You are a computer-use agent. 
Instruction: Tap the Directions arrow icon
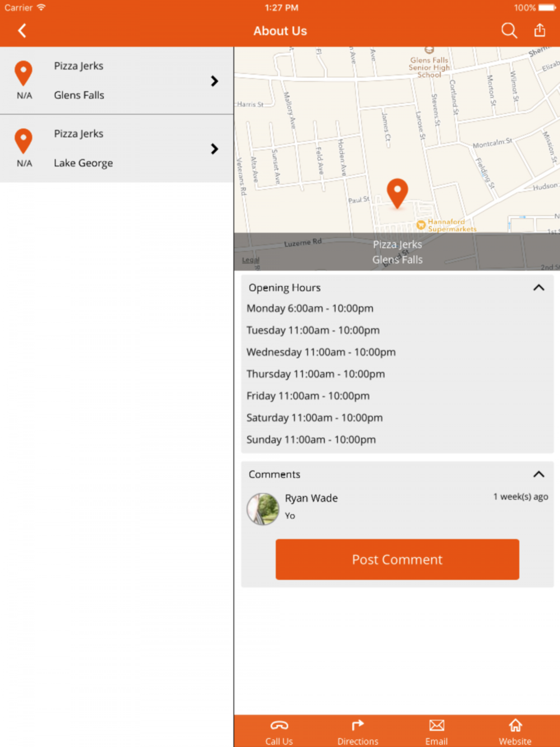pyautogui.click(x=358, y=726)
